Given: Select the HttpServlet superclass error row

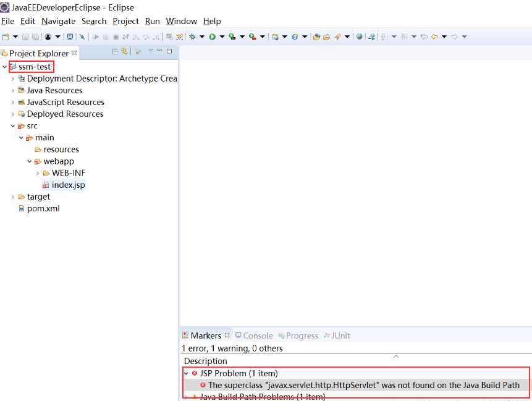Looking at the screenshot, I should 356,385.
